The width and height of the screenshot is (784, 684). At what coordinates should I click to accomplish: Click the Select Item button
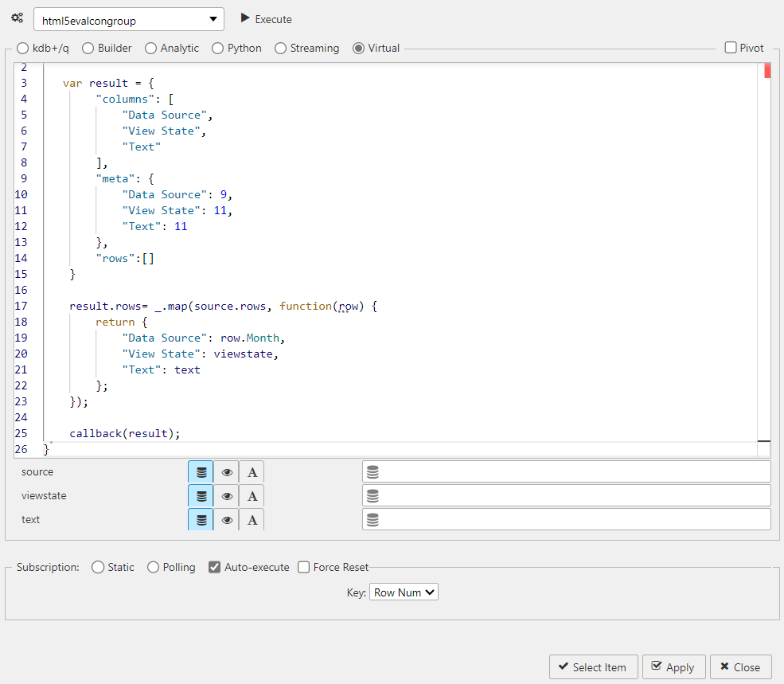(593, 667)
